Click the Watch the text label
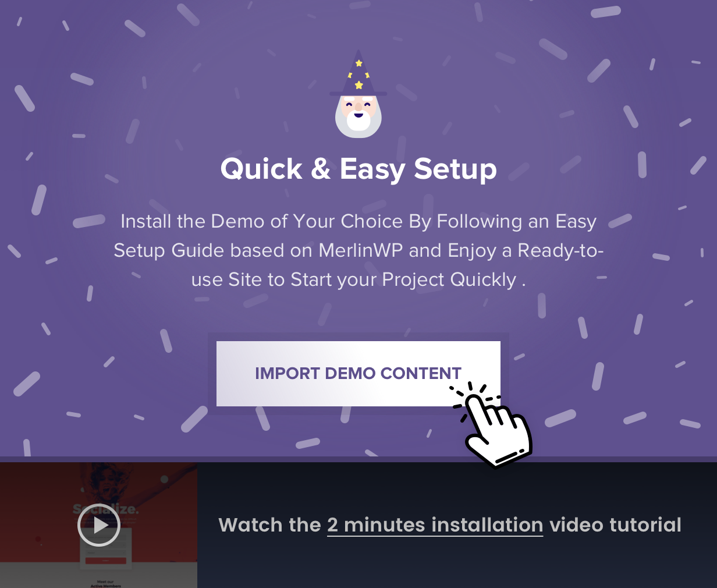 coord(269,525)
